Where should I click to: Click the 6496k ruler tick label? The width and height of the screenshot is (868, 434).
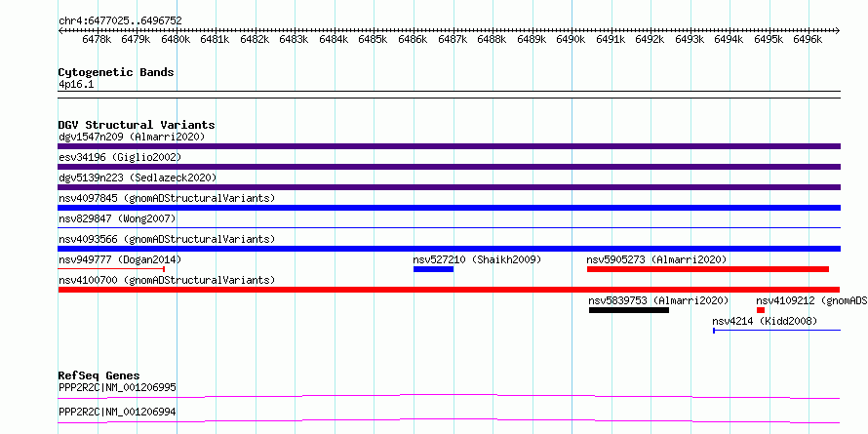(808, 40)
